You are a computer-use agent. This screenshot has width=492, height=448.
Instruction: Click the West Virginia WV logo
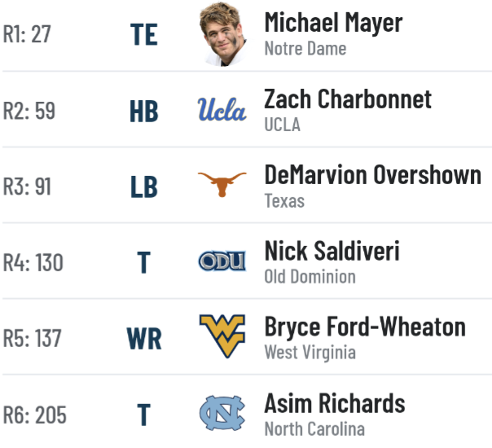[222, 336]
